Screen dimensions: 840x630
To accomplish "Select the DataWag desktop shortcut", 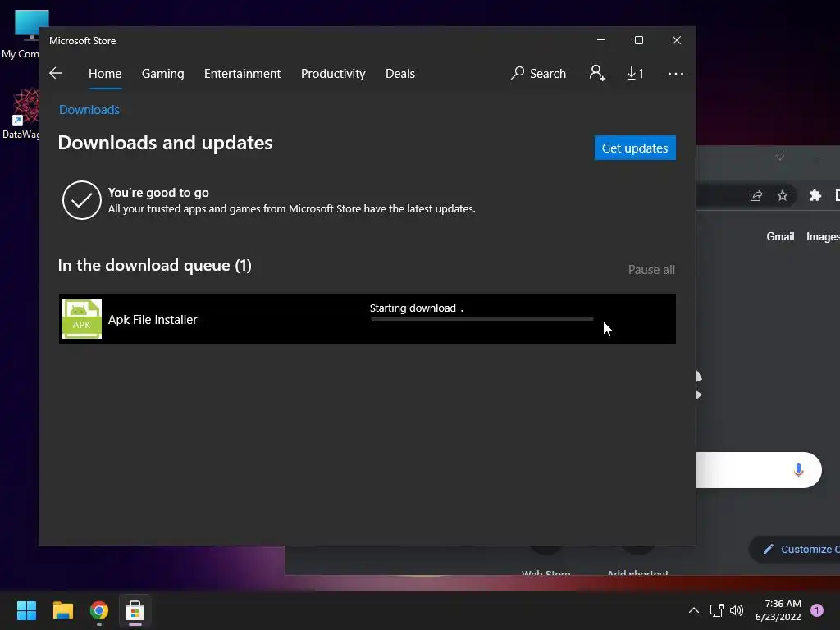I will click(21, 114).
